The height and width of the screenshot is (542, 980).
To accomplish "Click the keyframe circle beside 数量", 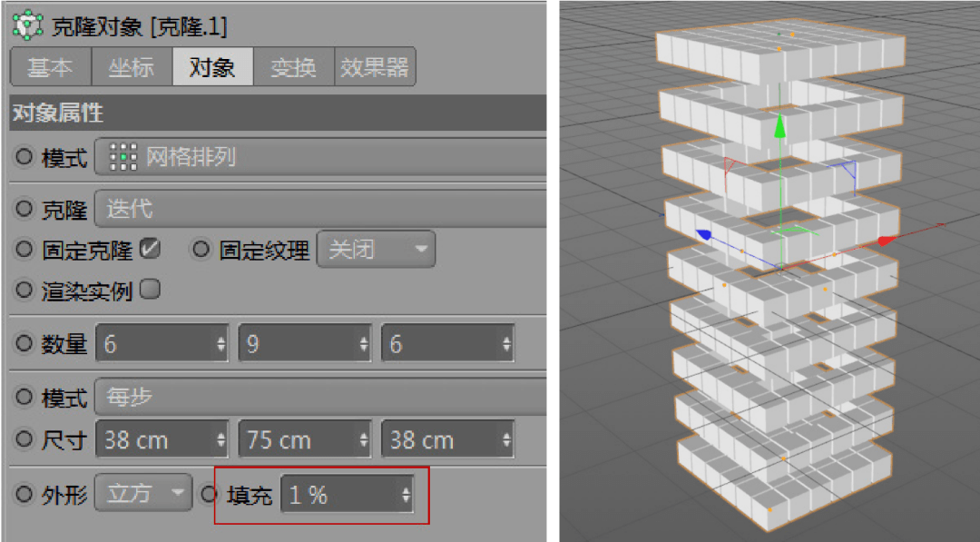I will pyautogui.click(x=24, y=342).
